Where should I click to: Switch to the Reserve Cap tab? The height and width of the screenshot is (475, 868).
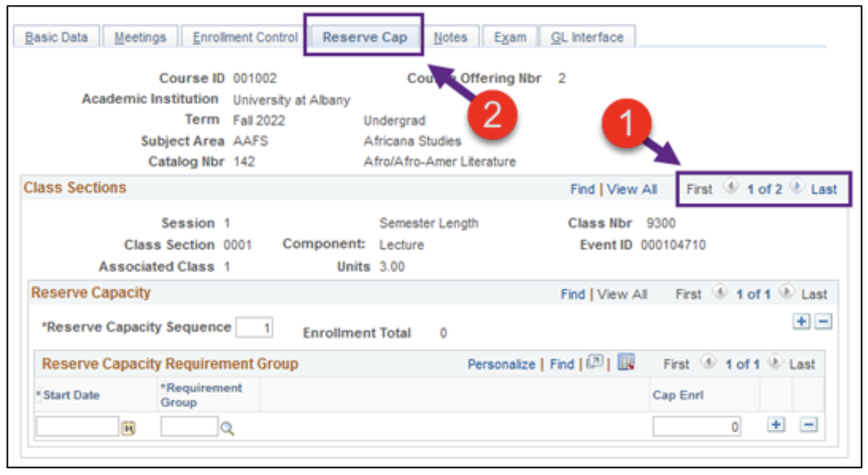click(x=365, y=37)
